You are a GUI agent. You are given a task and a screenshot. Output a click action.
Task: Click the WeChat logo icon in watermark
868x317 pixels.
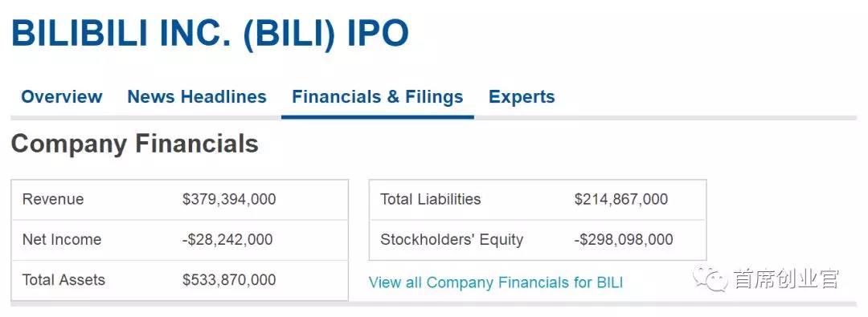[710, 278]
